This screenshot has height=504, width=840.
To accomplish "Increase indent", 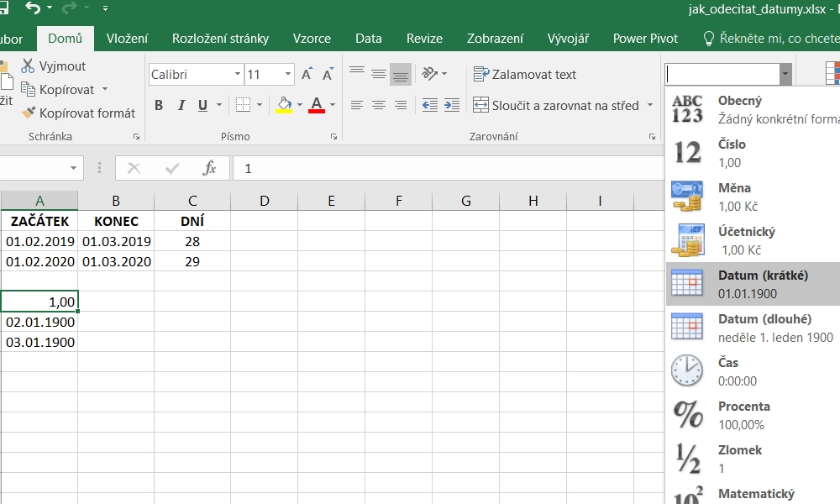I will (x=452, y=105).
